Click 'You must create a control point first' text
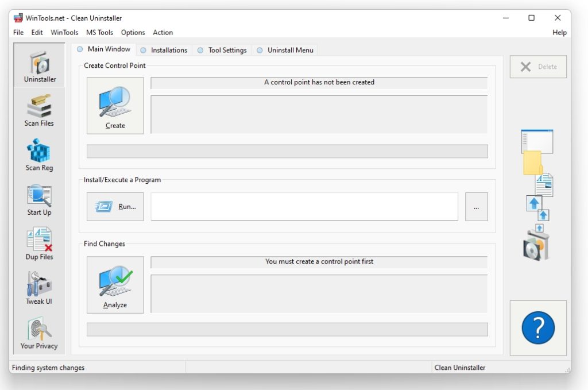Screen dimensions: 588x390 pyautogui.click(x=319, y=261)
